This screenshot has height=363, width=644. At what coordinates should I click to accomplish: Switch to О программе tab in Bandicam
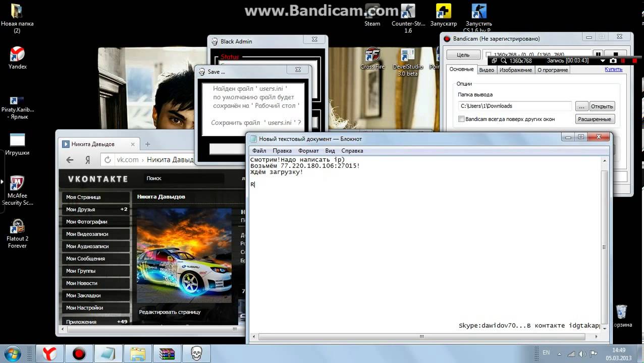coord(552,70)
